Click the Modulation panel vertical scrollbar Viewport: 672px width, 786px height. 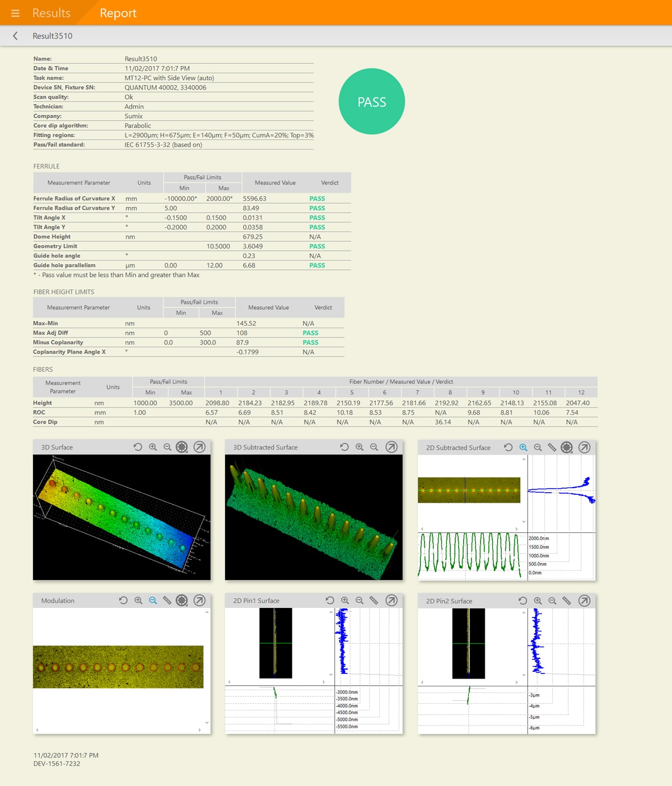tap(207, 667)
